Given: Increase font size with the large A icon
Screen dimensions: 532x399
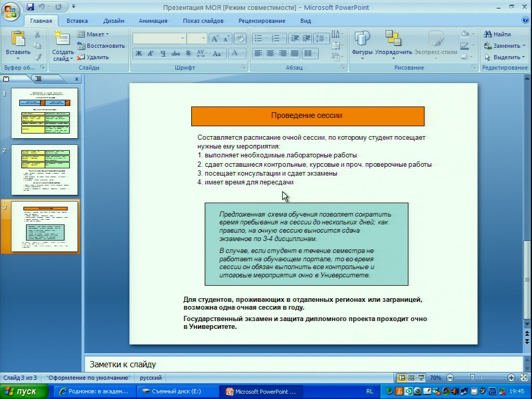Looking at the screenshot, I should click(x=215, y=38).
